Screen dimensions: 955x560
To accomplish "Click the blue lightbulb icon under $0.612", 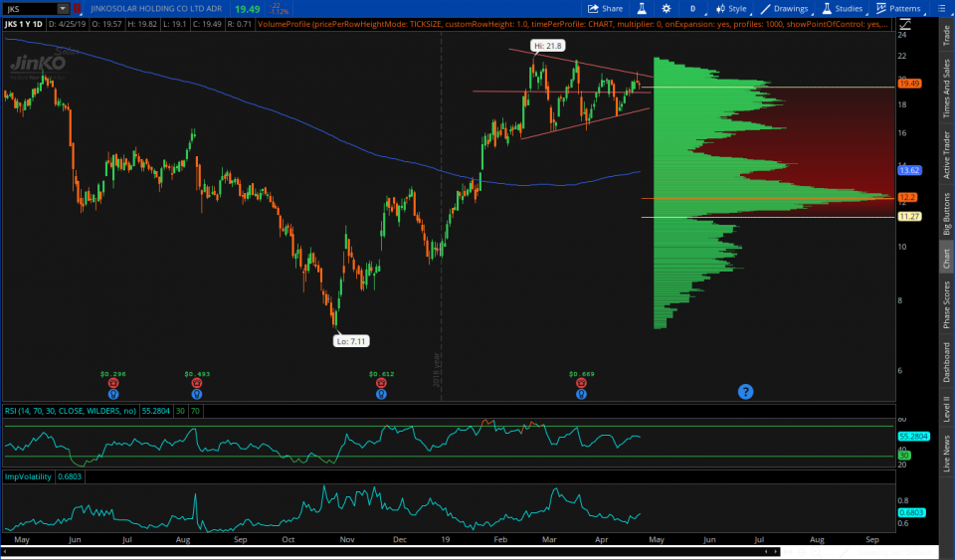I will (381, 394).
